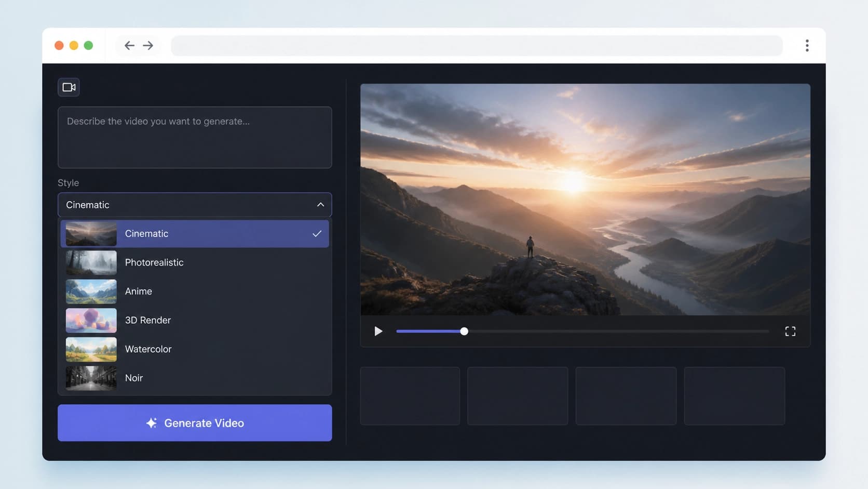Go back with the browser arrow
The height and width of the screenshot is (489, 868).
129,46
